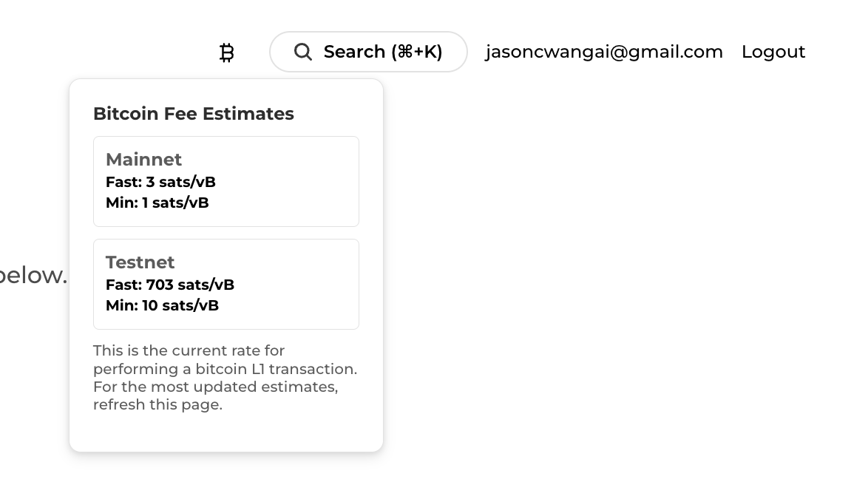Screen dimensions: 868x482
Task: Click Mainnet Min: 1 sats/vB rate
Action: 157,203
